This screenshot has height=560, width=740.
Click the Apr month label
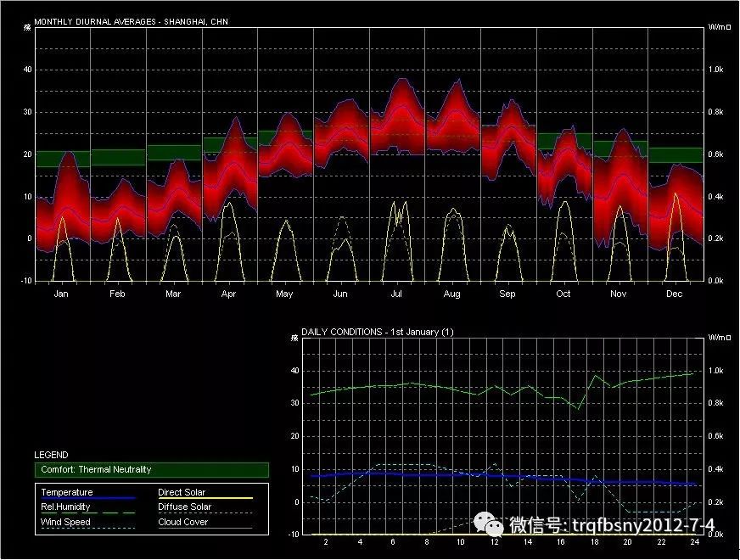point(228,294)
